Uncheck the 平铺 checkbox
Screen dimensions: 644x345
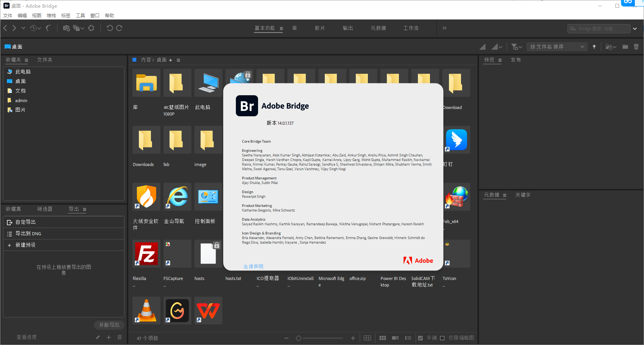tap(420, 338)
